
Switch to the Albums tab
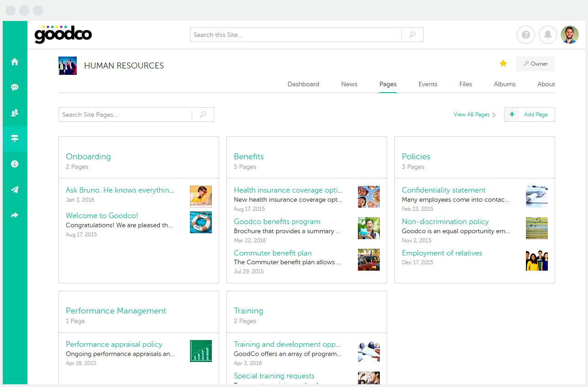(504, 84)
